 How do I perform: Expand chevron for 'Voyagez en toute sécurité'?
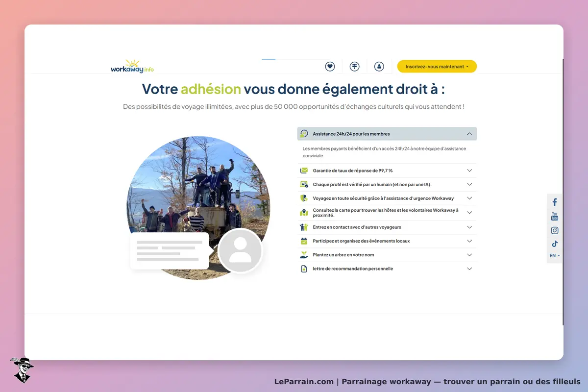click(x=469, y=198)
